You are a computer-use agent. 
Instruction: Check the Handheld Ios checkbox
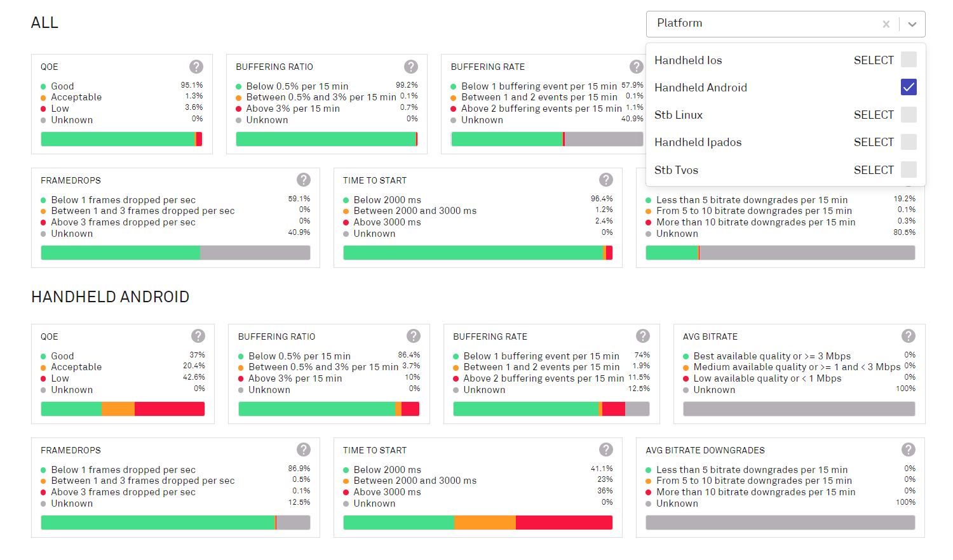pos(909,60)
